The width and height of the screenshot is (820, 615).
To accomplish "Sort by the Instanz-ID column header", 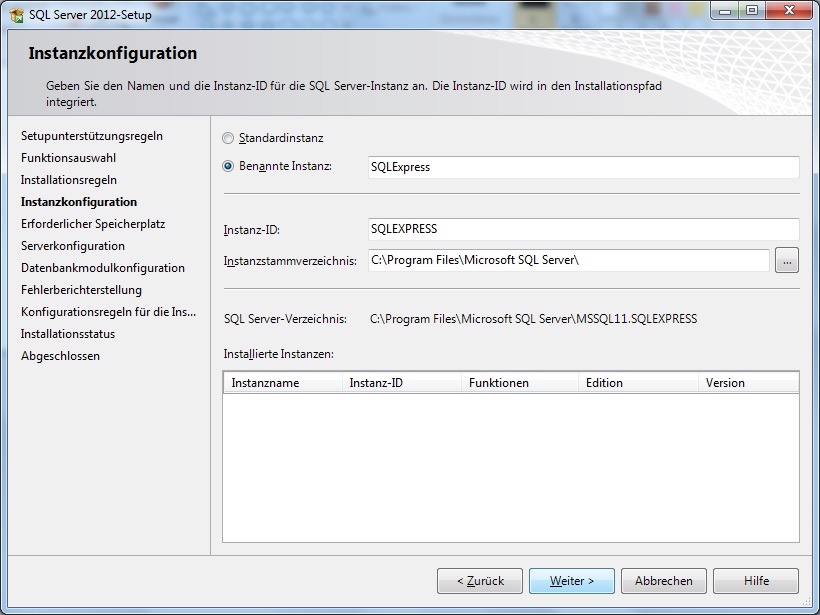I will 402,383.
